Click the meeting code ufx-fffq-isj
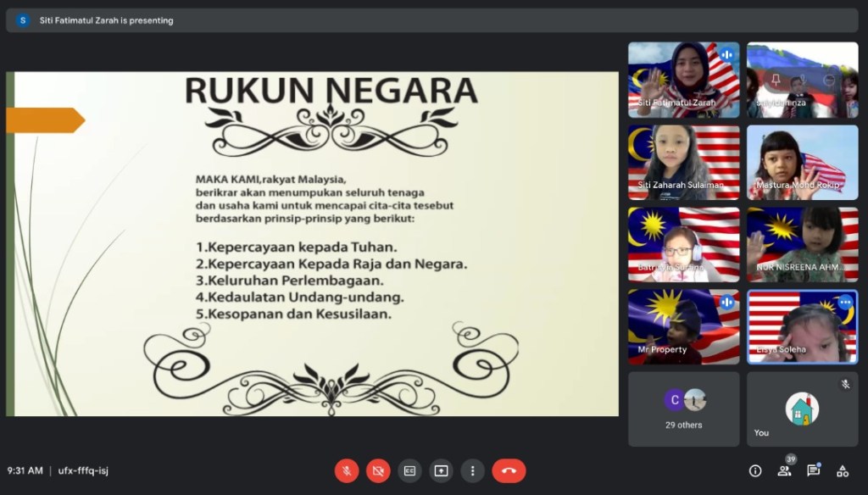Viewport: 868px width, 495px height. coord(82,470)
